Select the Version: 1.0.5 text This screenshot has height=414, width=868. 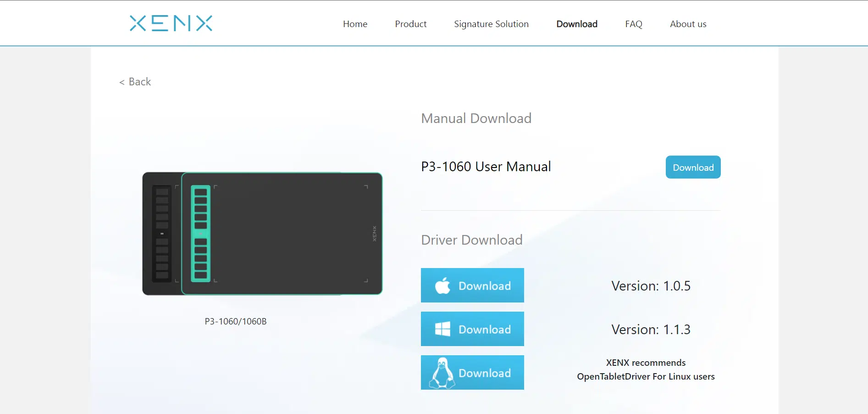(x=651, y=286)
